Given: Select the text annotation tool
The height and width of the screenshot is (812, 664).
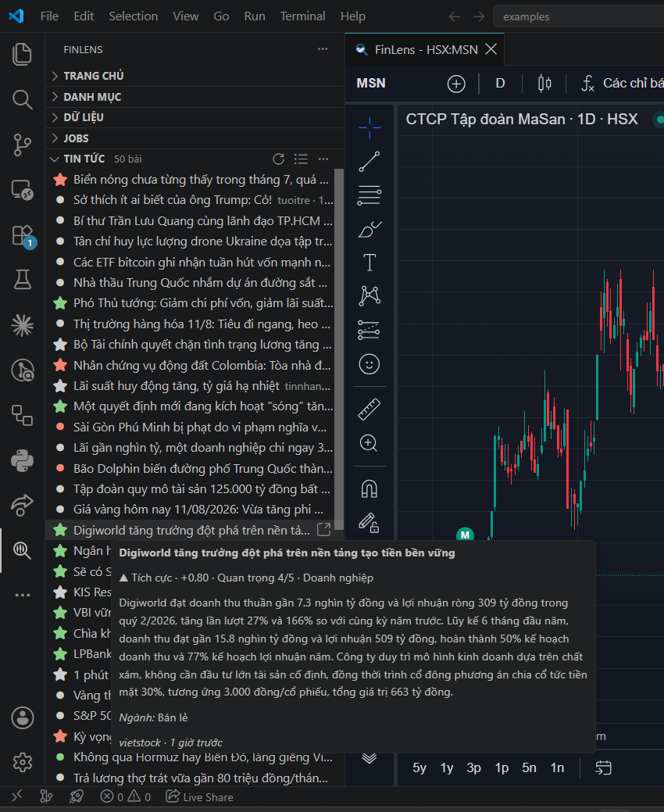Looking at the screenshot, I should click(x=369, y=263).
